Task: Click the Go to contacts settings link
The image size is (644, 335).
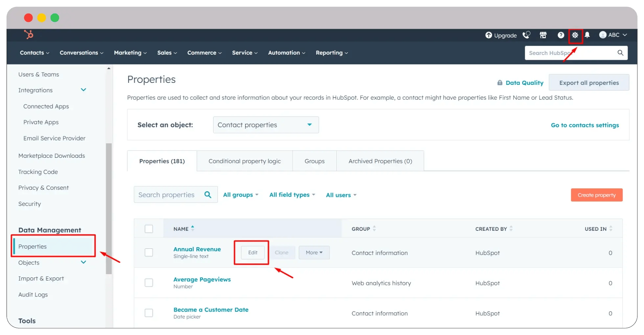Action: (585, 125)
